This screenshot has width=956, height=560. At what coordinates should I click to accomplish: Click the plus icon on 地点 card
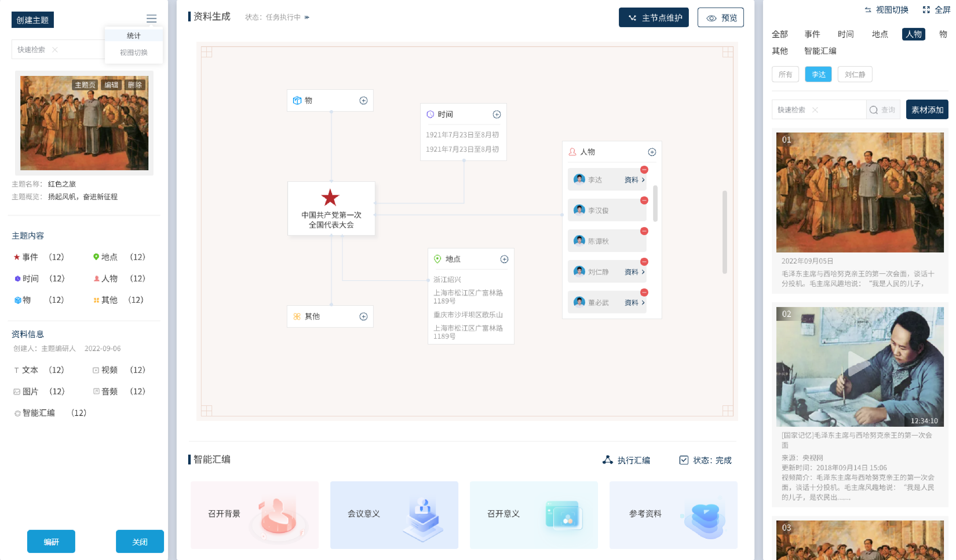tap(504, 259)
